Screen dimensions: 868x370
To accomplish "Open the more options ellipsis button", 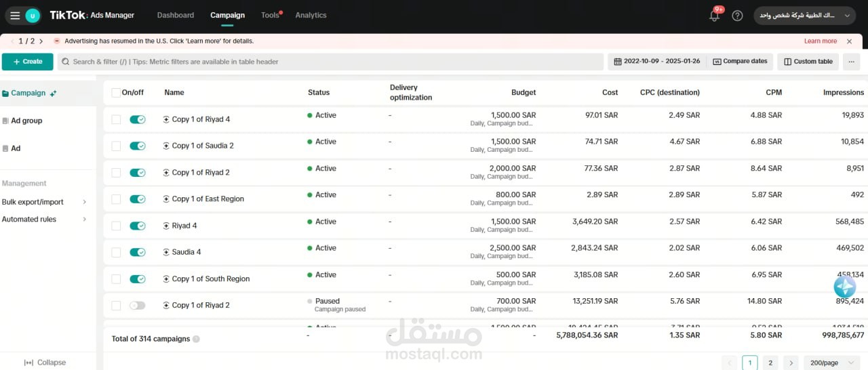I will point(851,62).
